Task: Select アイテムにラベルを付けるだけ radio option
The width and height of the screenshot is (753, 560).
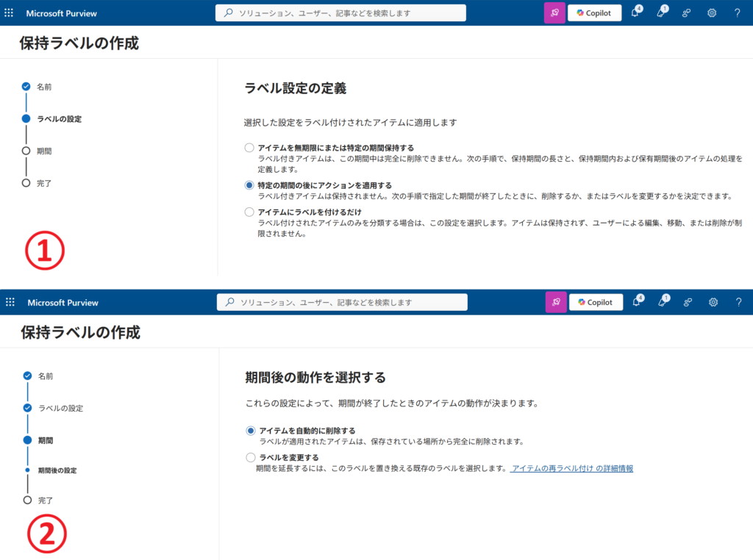Action: [x=249, y=212]
